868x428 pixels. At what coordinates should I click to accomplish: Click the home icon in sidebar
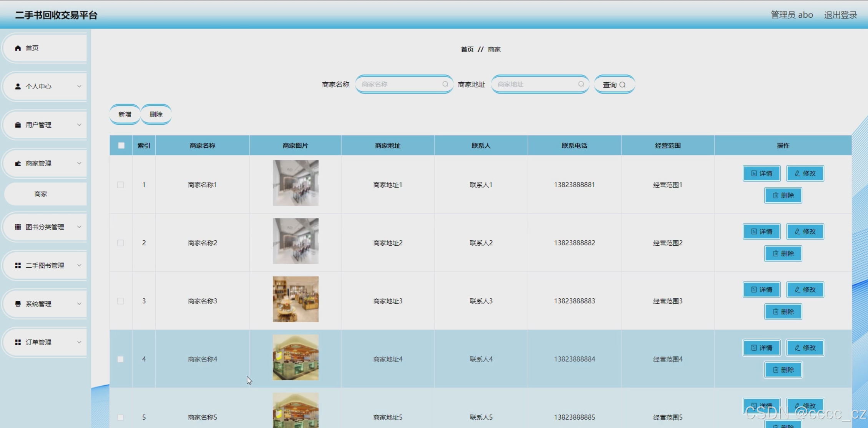tap(18, 48)
